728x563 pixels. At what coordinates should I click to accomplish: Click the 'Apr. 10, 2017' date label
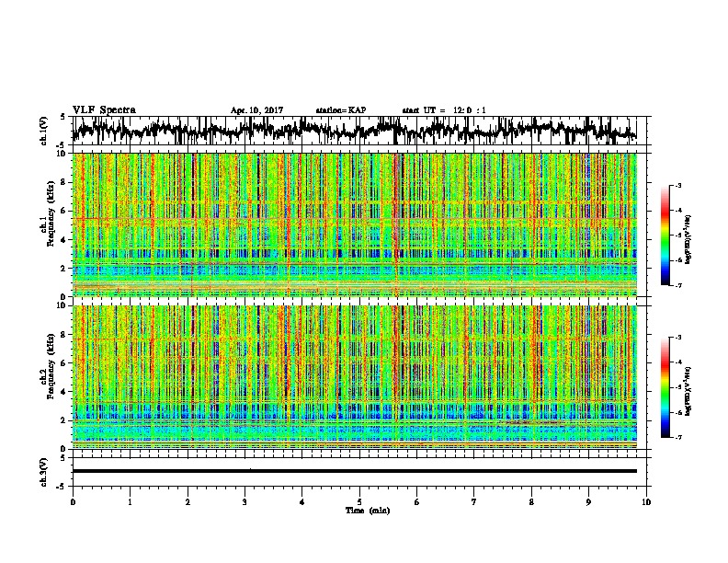(x=256, y=110)
